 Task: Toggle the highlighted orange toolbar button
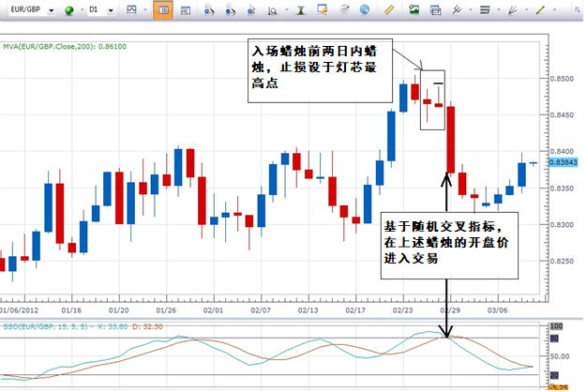(x=163, y=10)
